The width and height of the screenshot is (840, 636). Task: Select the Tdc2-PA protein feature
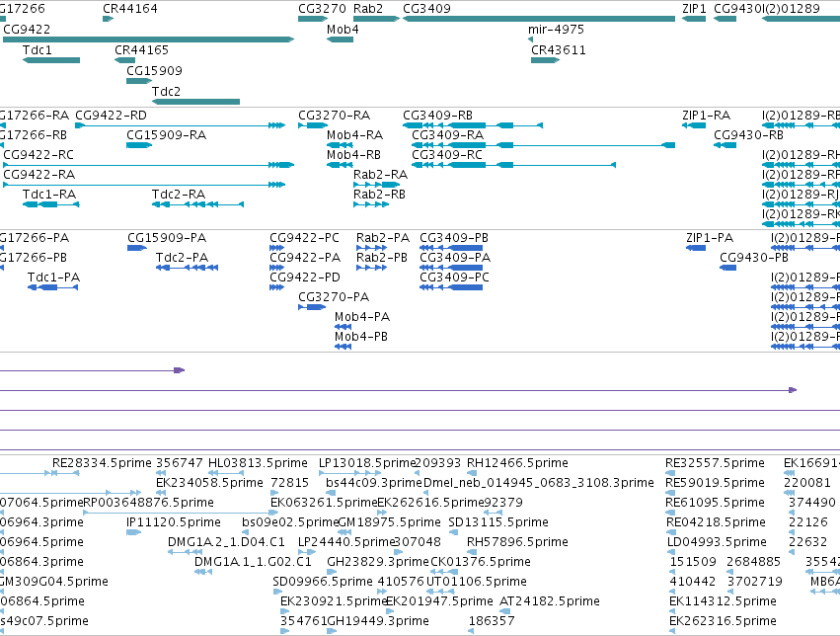pos(187,268)
